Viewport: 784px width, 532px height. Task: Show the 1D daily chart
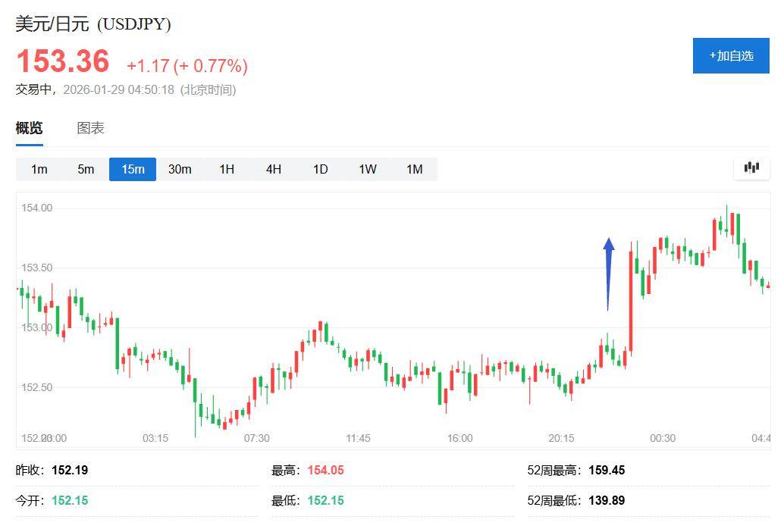(x=321, y=169)
